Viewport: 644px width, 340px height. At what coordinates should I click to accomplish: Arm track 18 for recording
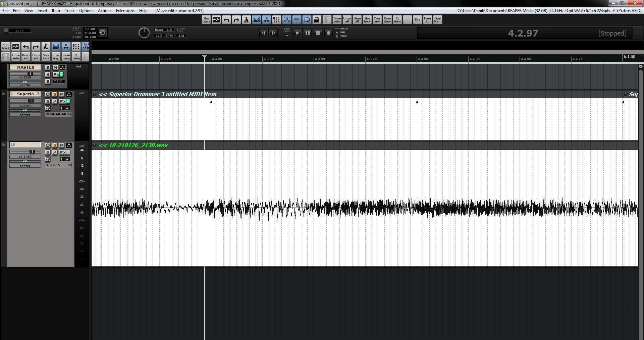(48, 145)
